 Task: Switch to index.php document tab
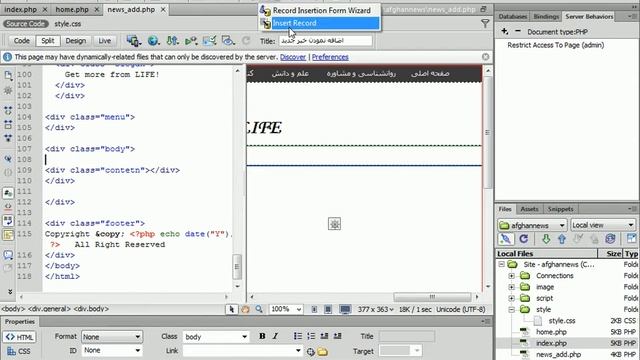click(x=20, y=9)
